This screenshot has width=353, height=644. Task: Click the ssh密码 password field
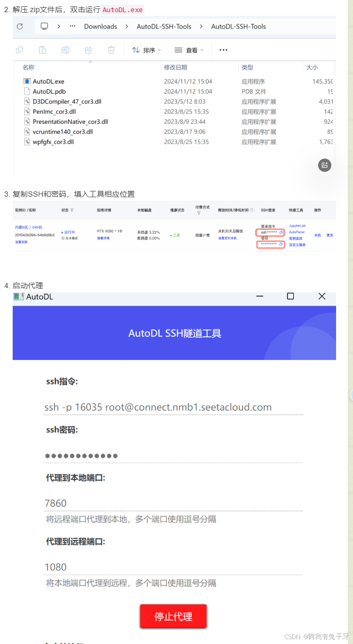173,455
